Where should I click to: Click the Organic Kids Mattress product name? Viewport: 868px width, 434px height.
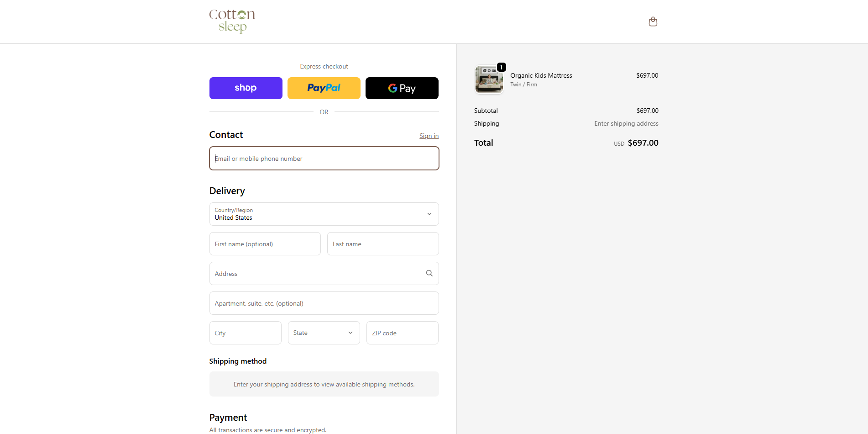coord(541,75)
